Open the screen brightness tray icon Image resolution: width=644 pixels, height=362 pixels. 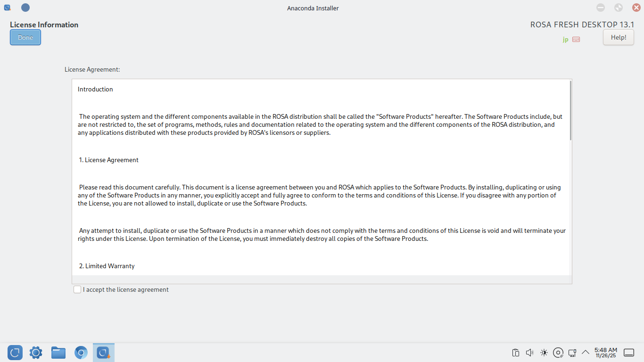pyautogui.click(x=544, y=353)
